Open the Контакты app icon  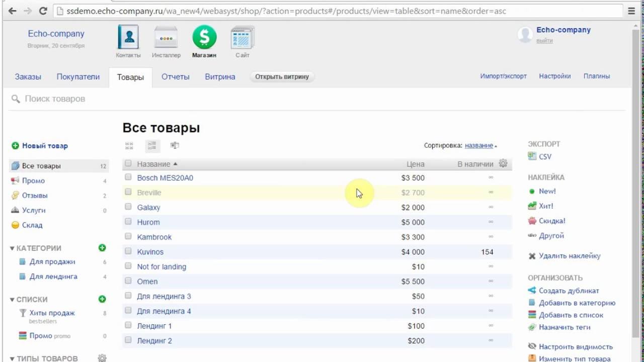[x=128, y=38]
